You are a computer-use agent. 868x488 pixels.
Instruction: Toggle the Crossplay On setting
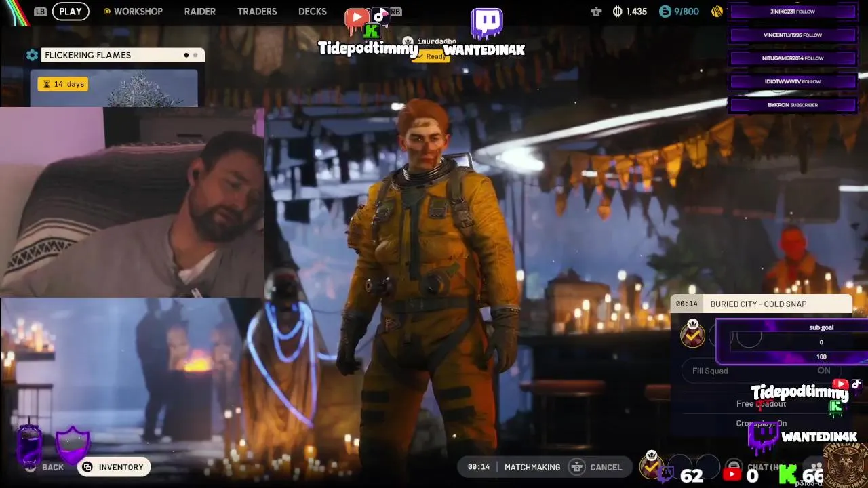pyautogui.click(x=761, y=424)
